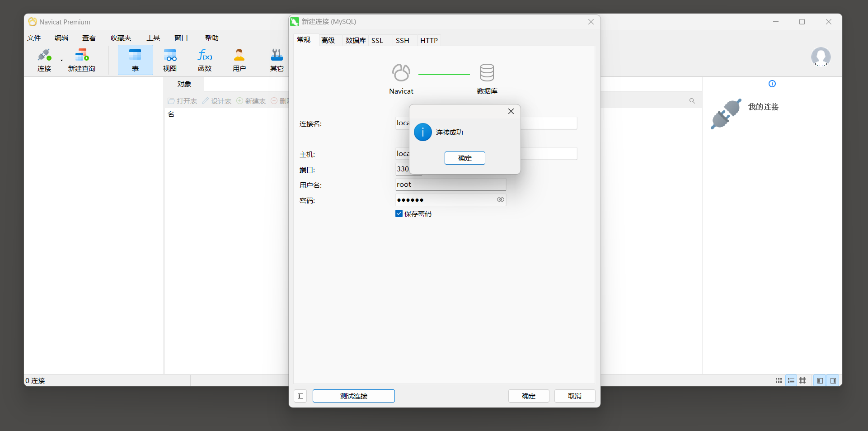Click the search magnifier icon in object pane

(x=692, y=101)
